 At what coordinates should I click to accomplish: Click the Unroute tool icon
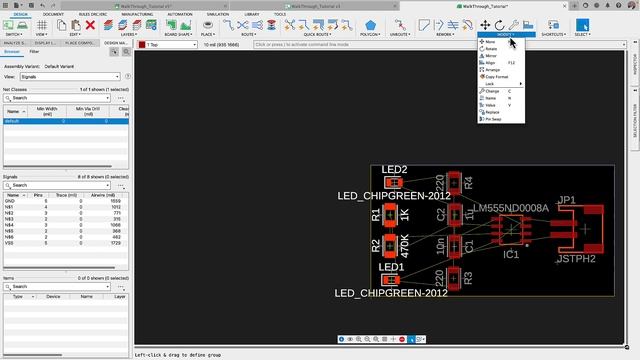coord(400,25)
